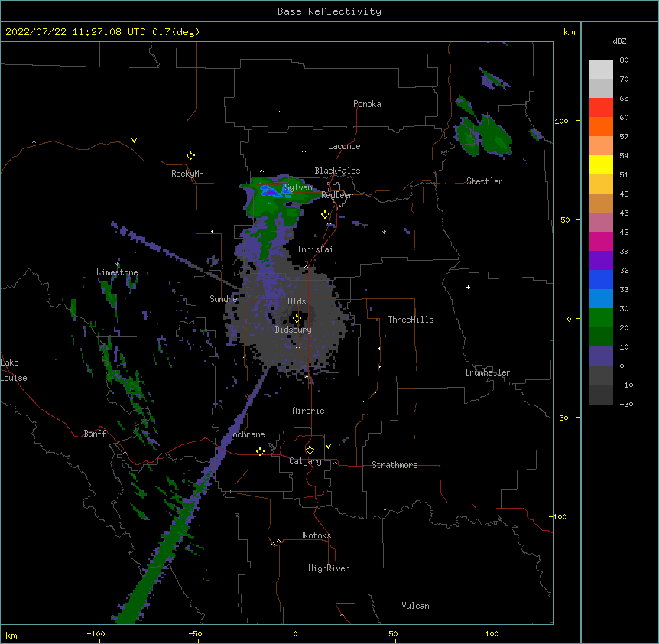Click the Strathmore town label
The width and height of the screenshot is (659, 644).
click(394, 465)
